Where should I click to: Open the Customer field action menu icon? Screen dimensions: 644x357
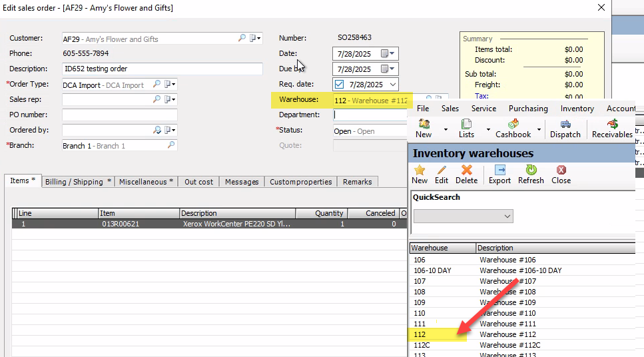pos(255,38)
